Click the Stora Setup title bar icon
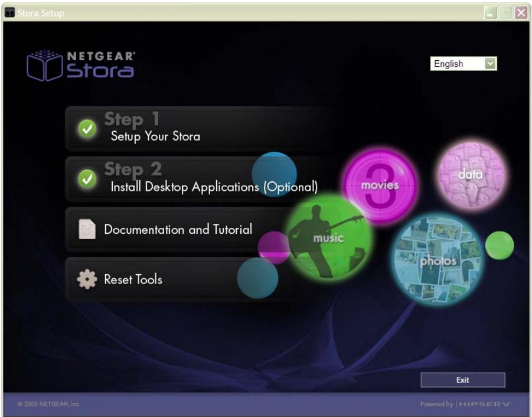This screenshot has width=532, height=417. click(x=9, y=13)
